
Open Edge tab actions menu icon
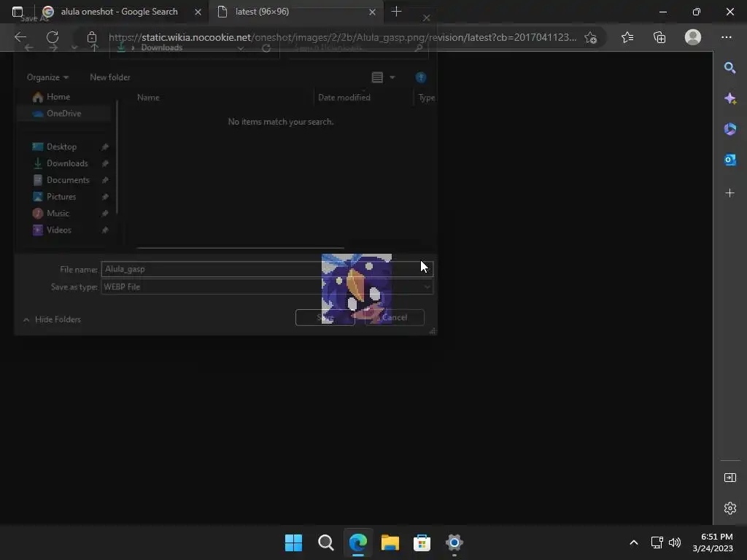click(x=18, y=12)
